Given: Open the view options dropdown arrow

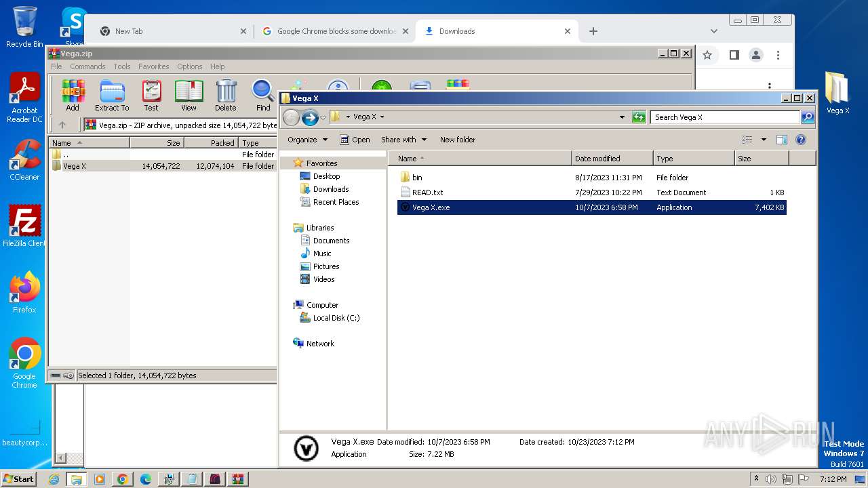Looking at the screenshot, I should coord(763,140).
